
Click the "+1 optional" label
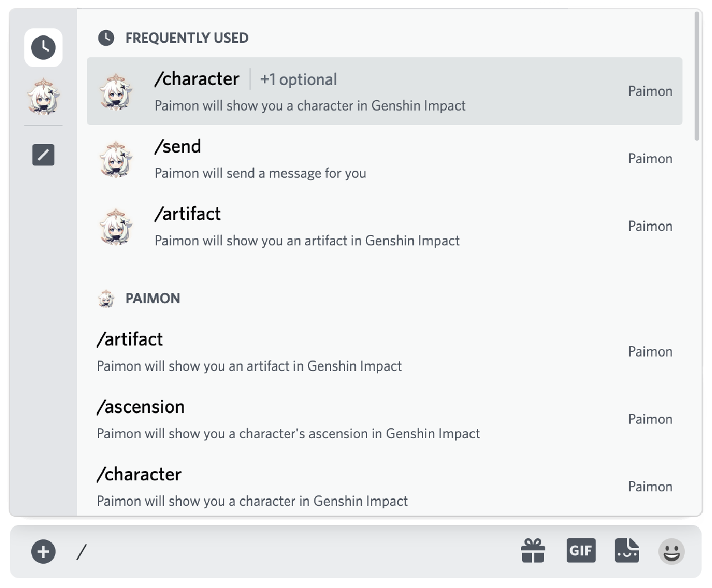[x=298, y=80]
